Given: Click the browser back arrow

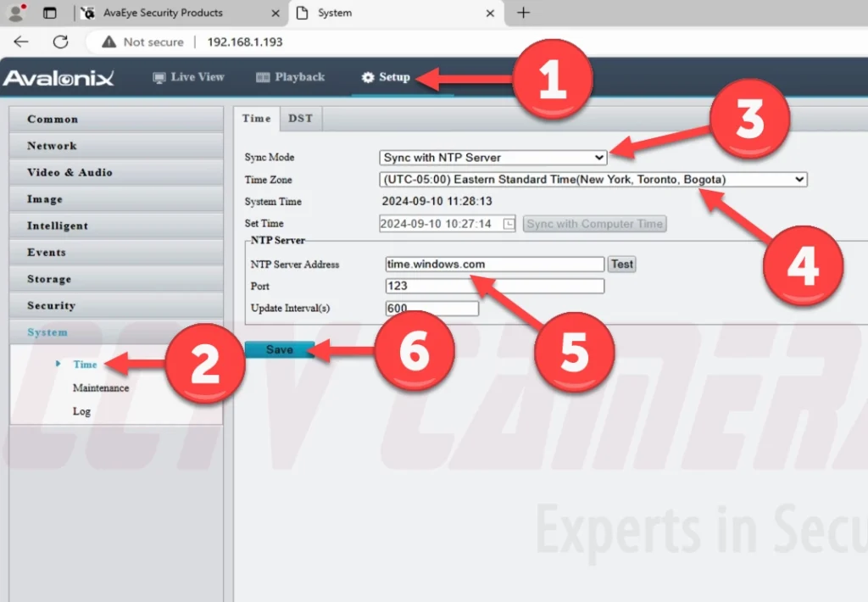Looking at the screenshot, I should click(x=21, y=42).
